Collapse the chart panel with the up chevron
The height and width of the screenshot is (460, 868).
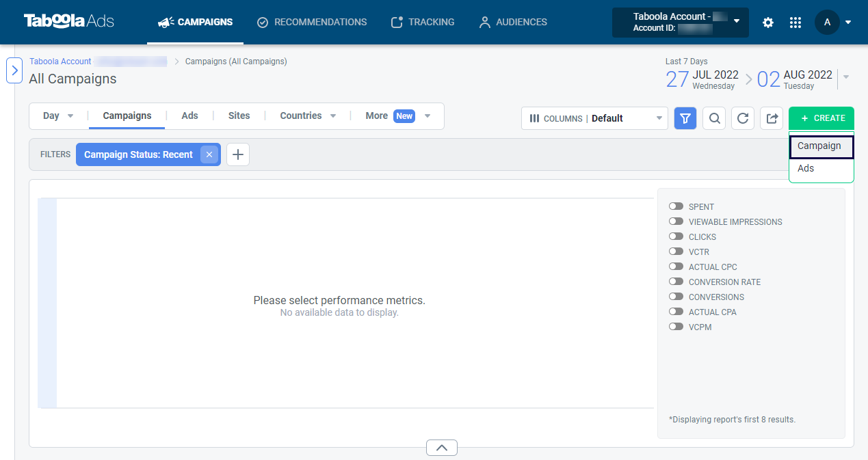441,448
